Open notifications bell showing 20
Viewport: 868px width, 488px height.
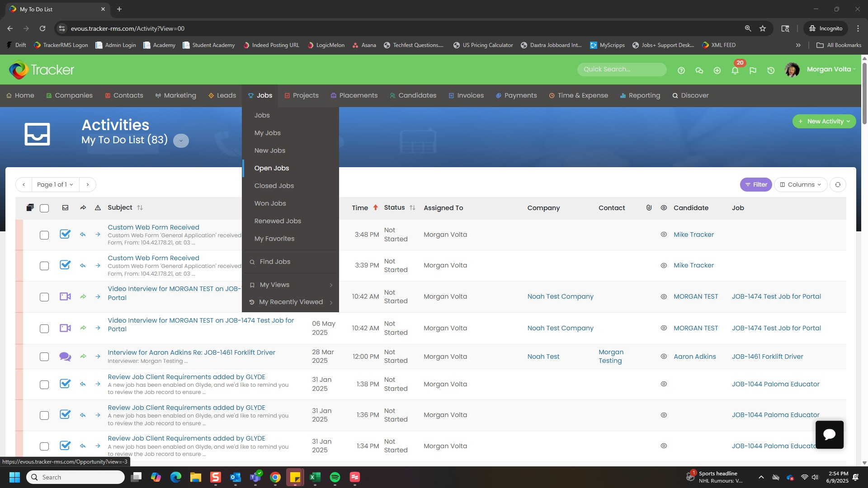click(736, 70)
